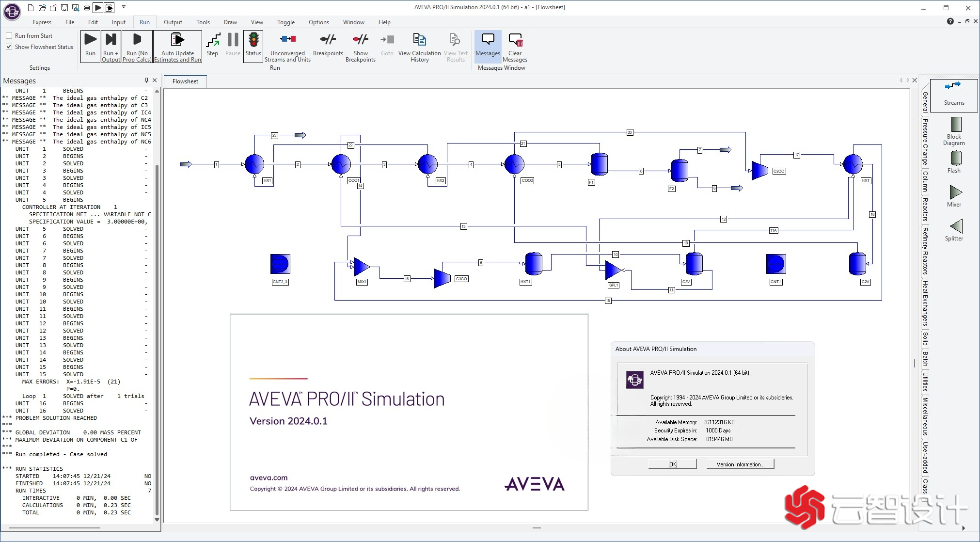
Task: Select Block Diagram palette item
Action: click(954, 131)
